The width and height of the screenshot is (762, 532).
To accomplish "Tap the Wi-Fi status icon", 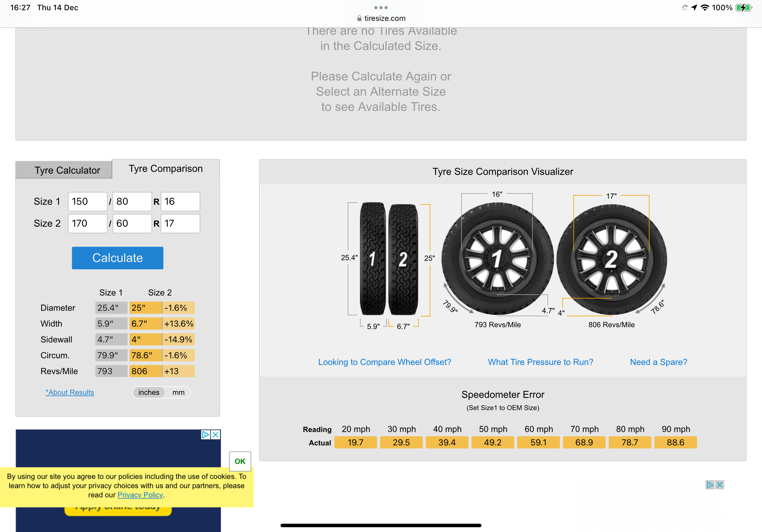I will (x=704, y=8).
